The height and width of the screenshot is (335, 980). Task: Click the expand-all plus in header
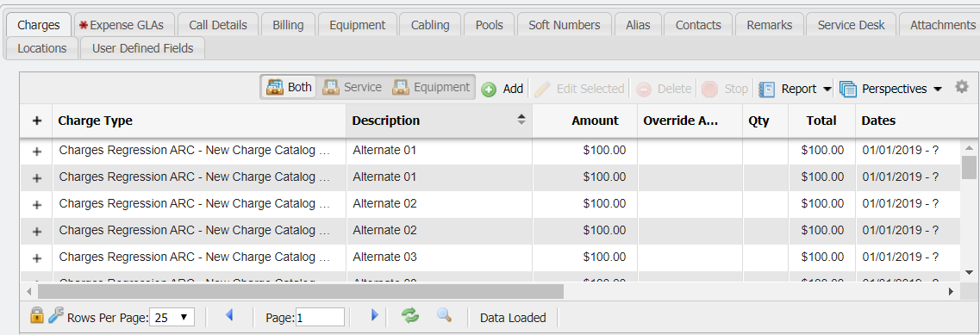pyautogui.click(x=37, y=121)
